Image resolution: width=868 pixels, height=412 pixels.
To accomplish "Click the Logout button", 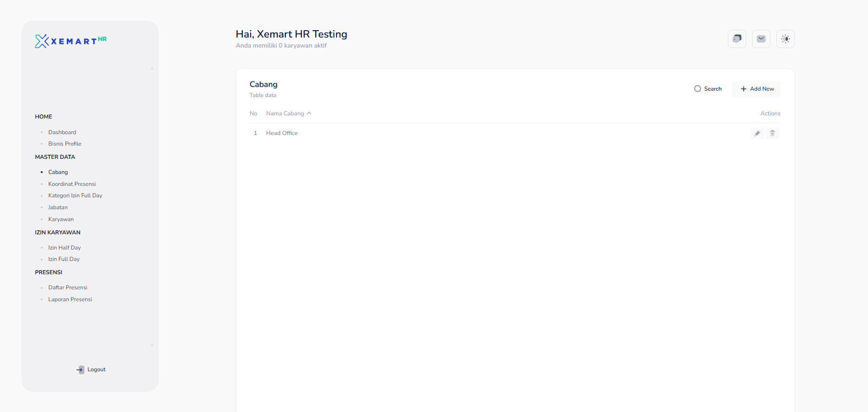I will click(91, 369).
